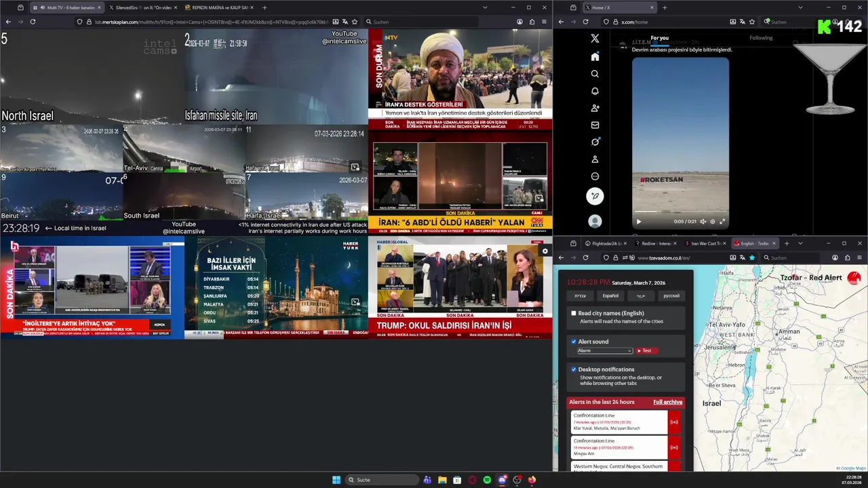This screenshot has height=488, width=868.
Task: Open new tab in Tzofar window
Action: 787,243
